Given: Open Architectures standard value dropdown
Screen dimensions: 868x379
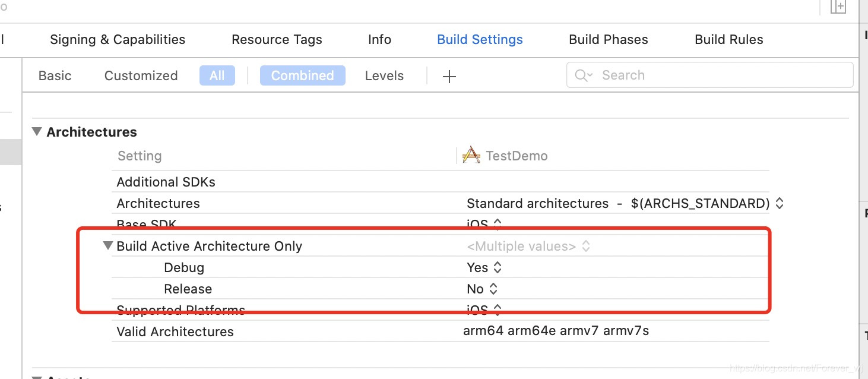Looking at the screenshot, I should pyautogui.click(x=625, y=203).
